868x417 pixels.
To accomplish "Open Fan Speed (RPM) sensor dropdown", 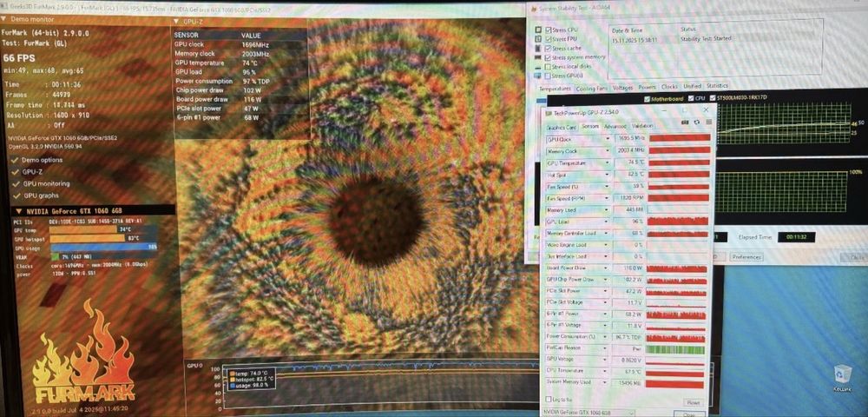I will pos(607,198).
